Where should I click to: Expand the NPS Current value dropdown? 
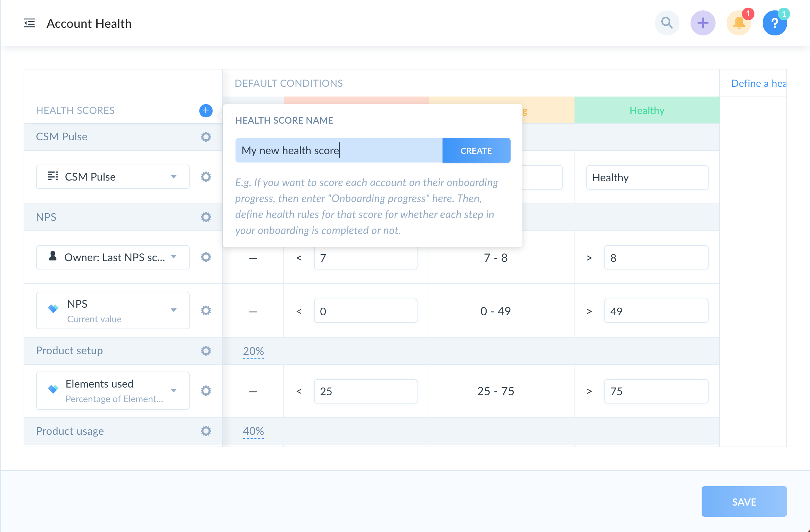(x=173, y=310)
